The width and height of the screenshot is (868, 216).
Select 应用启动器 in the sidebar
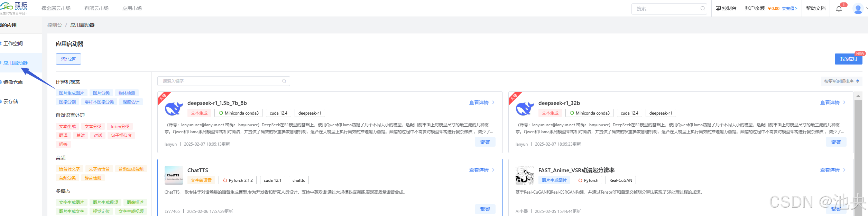point(16,63)
